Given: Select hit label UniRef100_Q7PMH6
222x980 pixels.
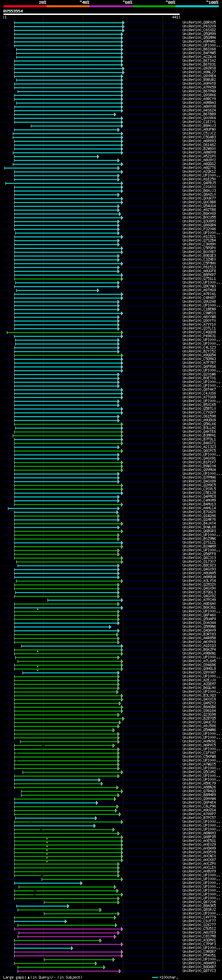Looking at the screenshot, I should coord(199,477).
